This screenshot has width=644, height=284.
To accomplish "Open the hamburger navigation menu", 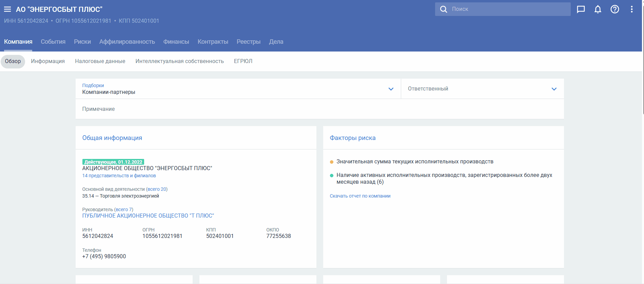I will 7,9.
